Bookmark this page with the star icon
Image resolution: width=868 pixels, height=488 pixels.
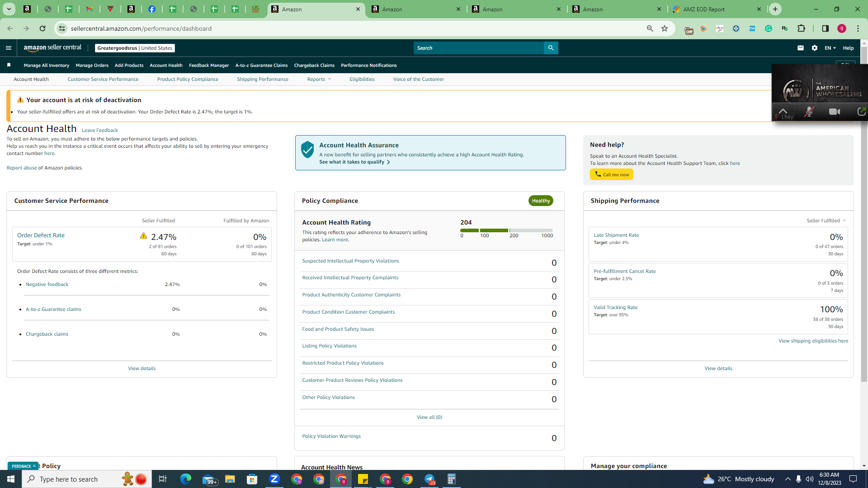665,28
